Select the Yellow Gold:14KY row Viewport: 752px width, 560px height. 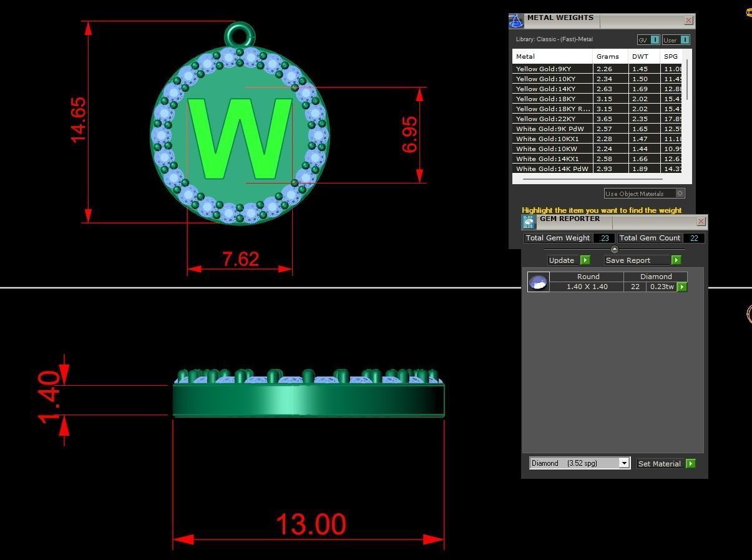[x=597, y=89]
